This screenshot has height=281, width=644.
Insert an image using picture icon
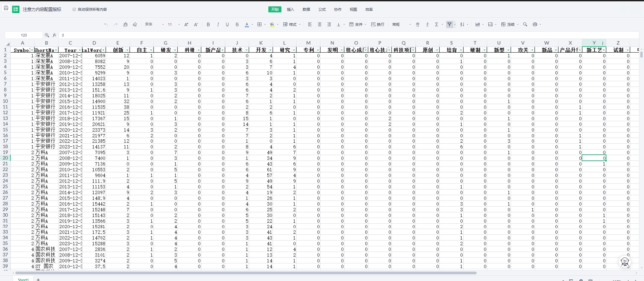[490, 24]
